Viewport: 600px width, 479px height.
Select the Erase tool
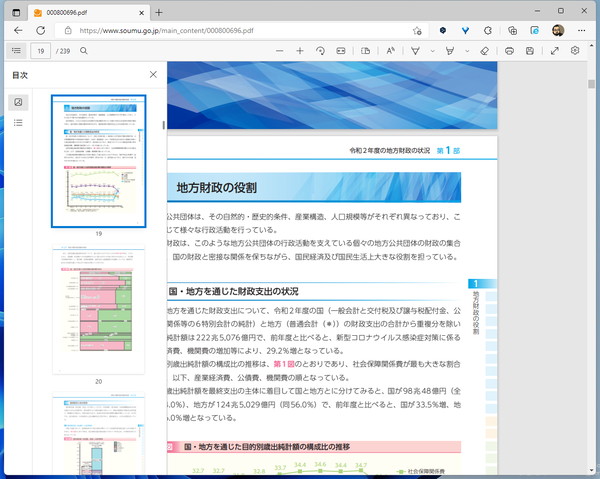(x=484, y=50)
